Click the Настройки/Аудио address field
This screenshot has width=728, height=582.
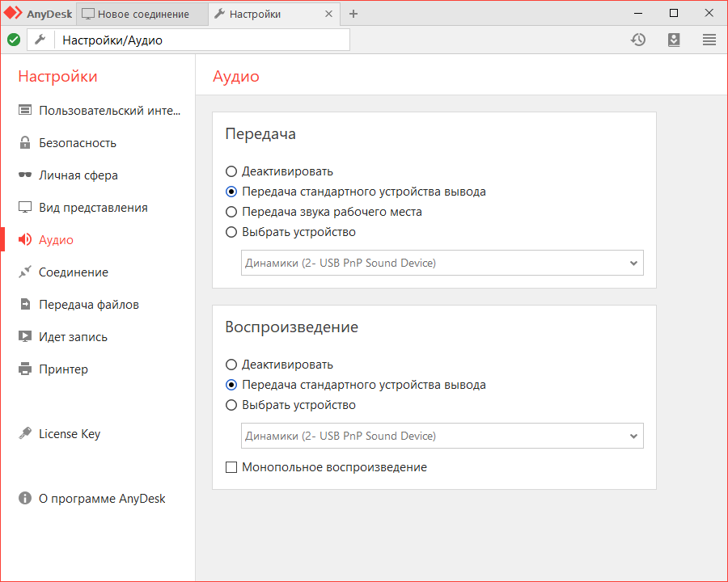[x=202, y=40]
